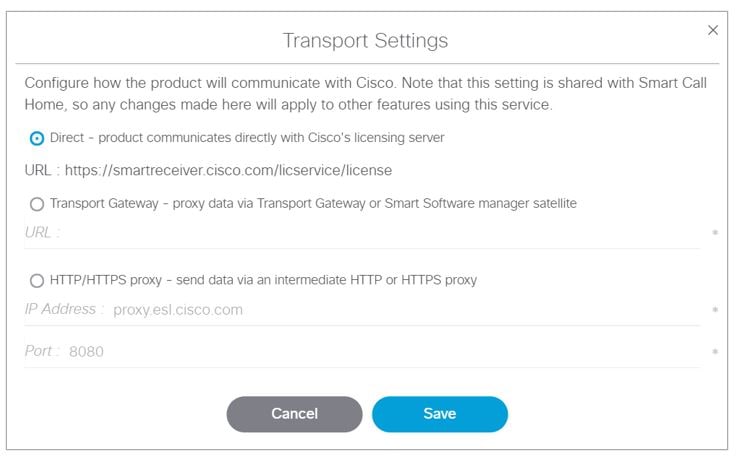Click the "IP Address :" field label
The width and height of the screenshot is (736, 457).
coord(64,310)
